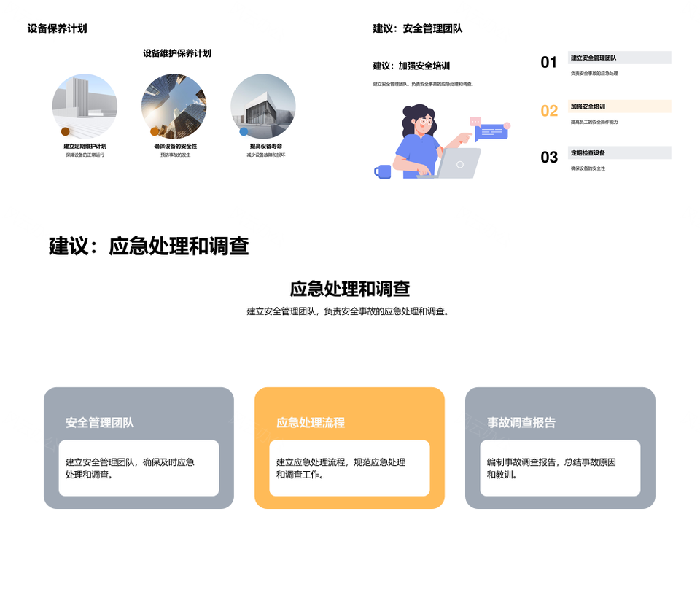This screenshot has height=595, width=700.
Task: Click the orange 应急处理流程 card header
Action: (x=311, y=422)
